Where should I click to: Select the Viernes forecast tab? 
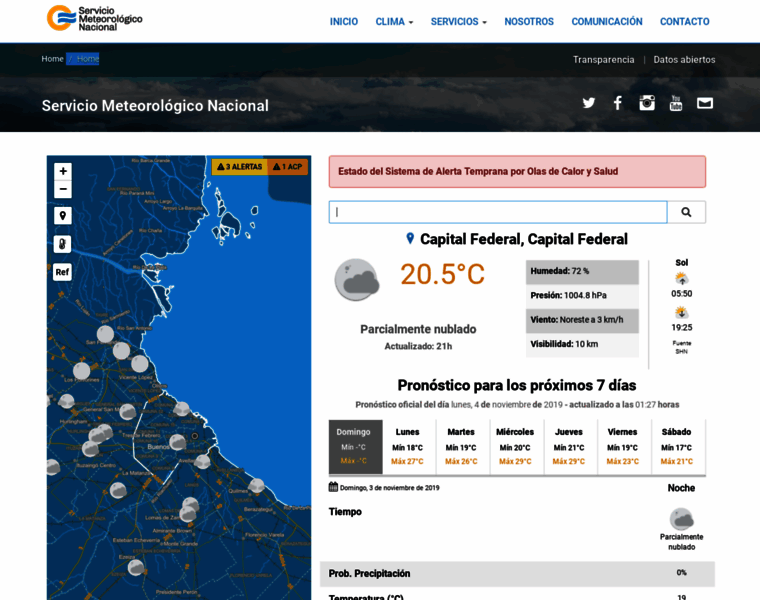622,447
